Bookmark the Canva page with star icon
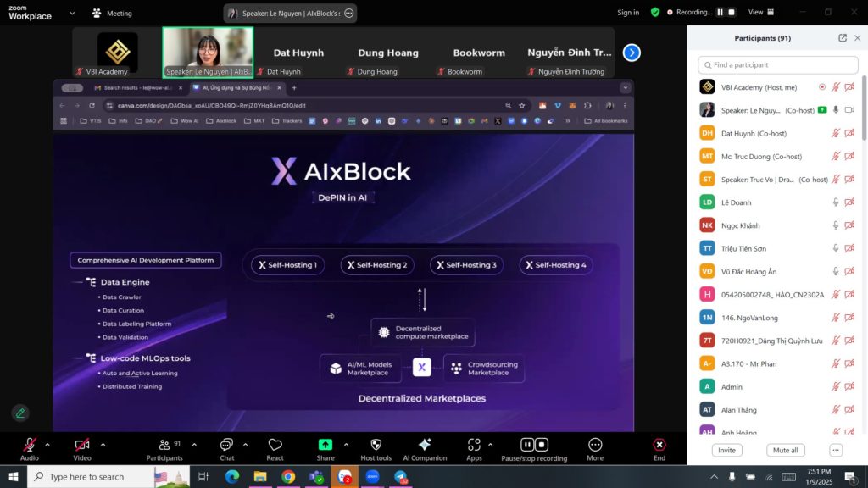The image size is (868, 488). (521, 105)
